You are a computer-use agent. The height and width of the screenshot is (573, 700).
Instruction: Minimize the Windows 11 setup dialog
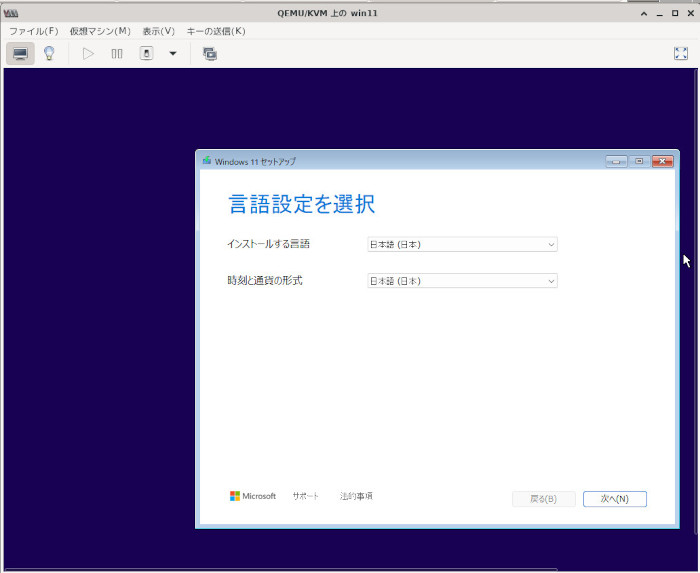(x=616, y=161)
